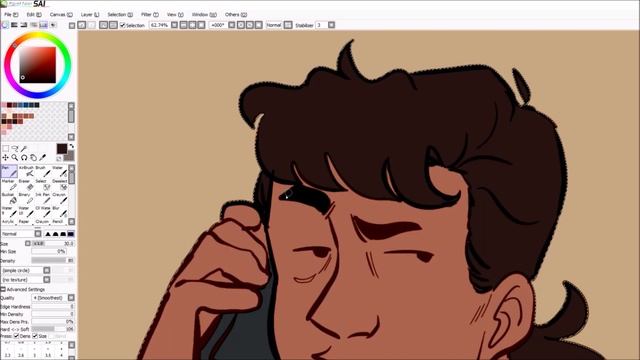The width and height of the screenshot is (640, 360).
Task: Click the swatches panel scrollbar
Action: (71, 121)
